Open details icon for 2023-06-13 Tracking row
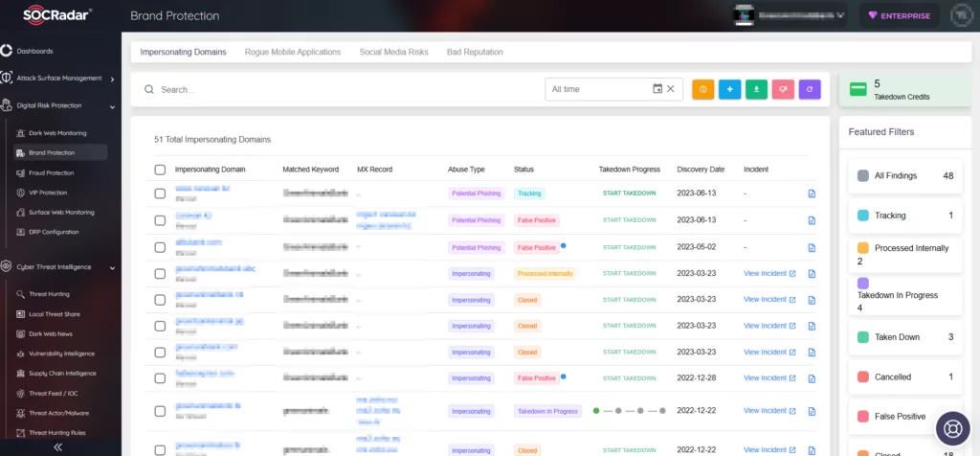Screen dimensions: 980x456 812,194
